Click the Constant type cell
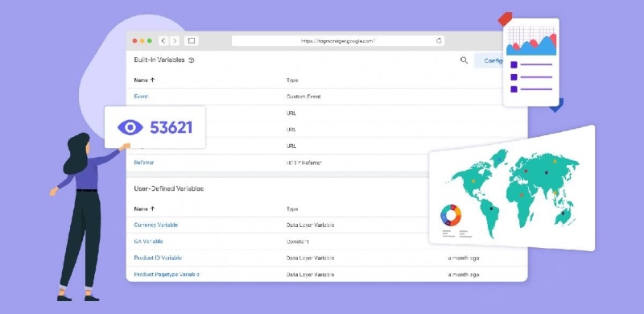The image size is (644, 314). 297,242
